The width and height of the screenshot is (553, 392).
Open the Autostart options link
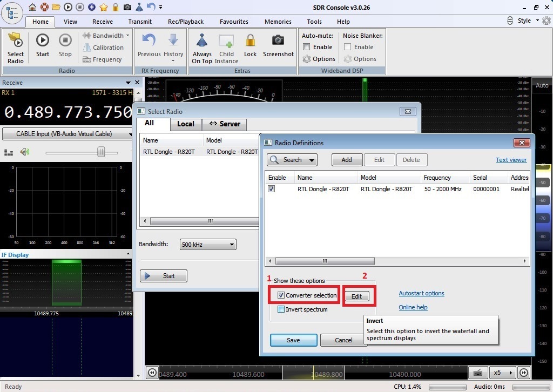pyautogui.click(x=421, y=293)
